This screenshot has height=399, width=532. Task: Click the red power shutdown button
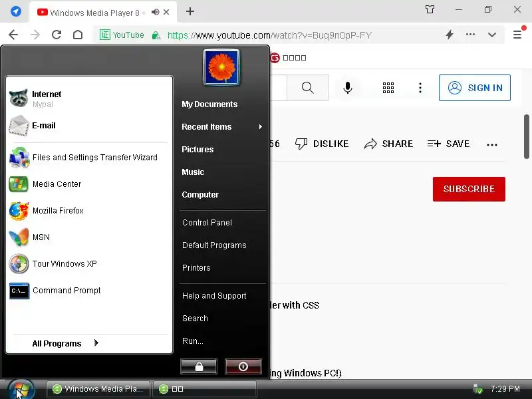coord(243,366)
